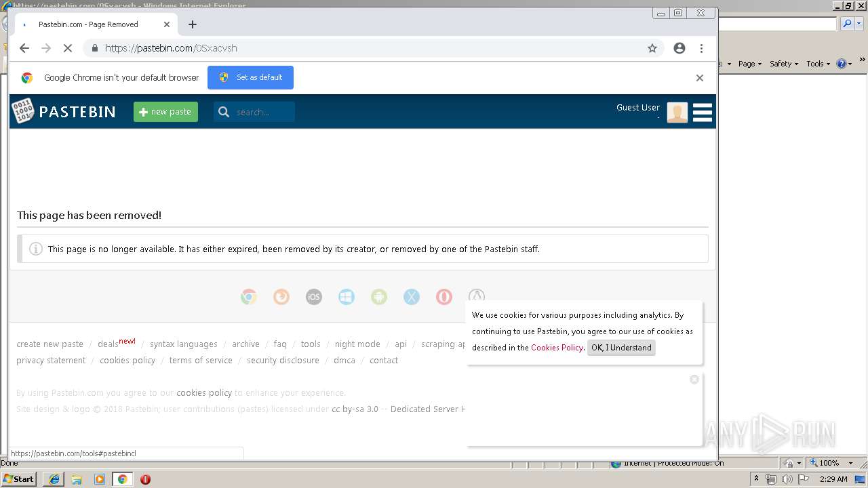This screenshot has width=868, height=488.
Task: Open the cc by-sa 3.0 license link
Action: coord(355,409)
